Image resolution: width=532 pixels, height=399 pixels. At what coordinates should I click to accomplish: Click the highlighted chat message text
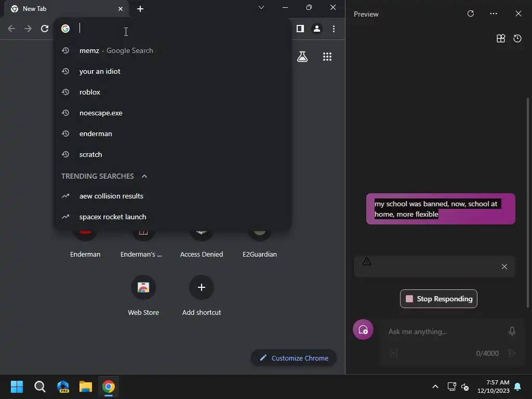437,209
